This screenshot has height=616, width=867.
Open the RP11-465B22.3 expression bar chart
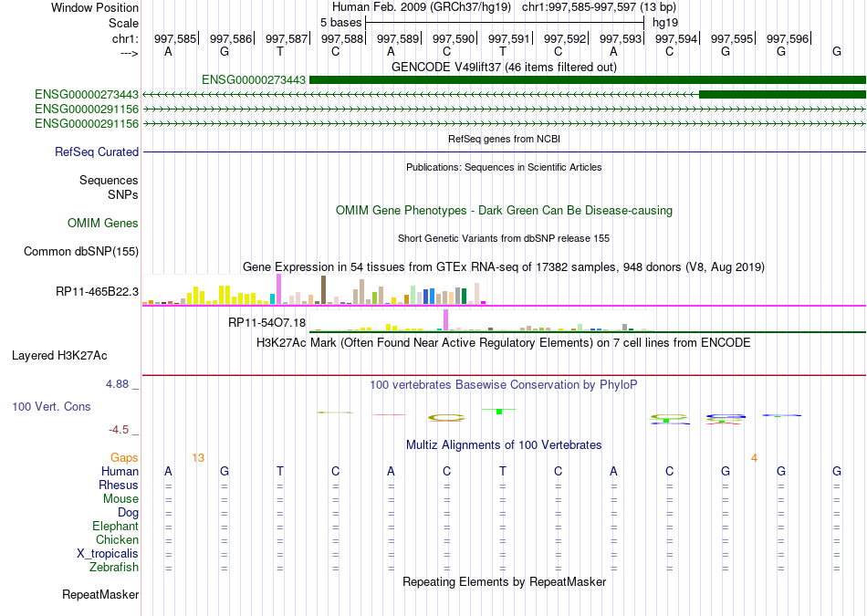[314, 290]
